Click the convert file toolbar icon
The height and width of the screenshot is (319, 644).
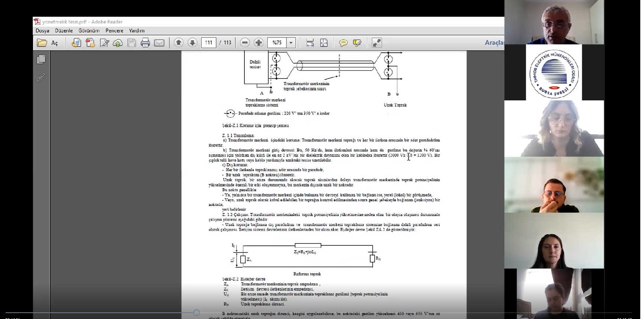[x=76, y=43]
